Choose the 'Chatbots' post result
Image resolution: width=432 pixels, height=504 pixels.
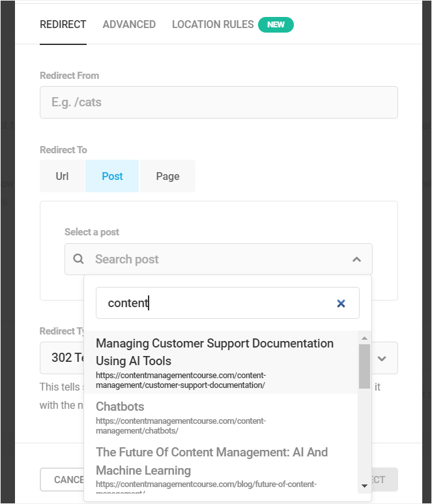(x=221, y=417)
